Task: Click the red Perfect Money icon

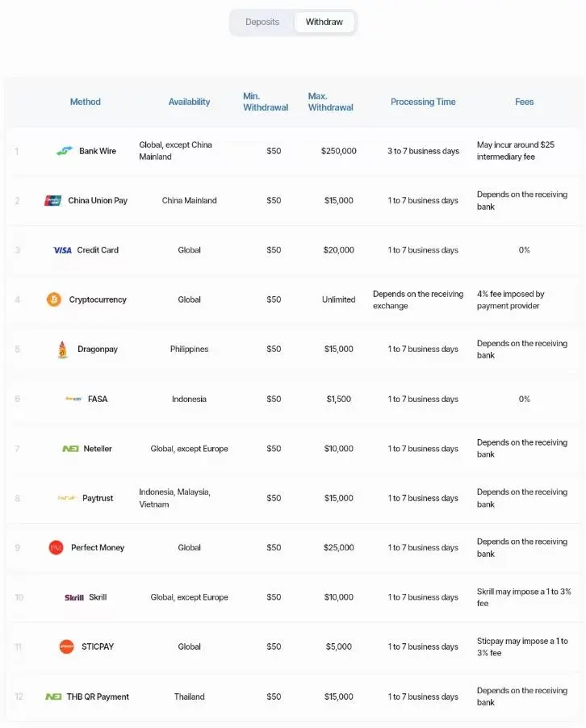Action: coord(57,548)
